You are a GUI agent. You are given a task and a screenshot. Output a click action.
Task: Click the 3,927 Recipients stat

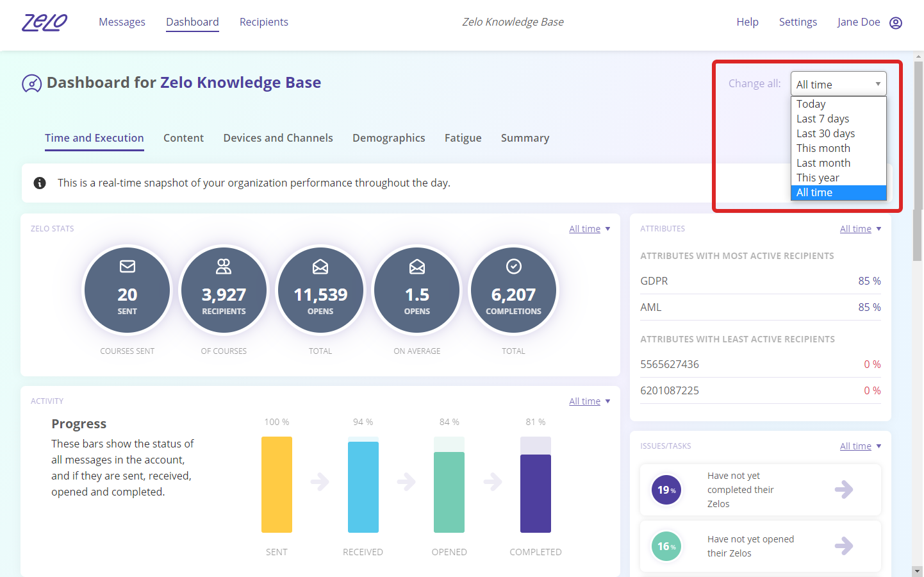click(224, 290)
